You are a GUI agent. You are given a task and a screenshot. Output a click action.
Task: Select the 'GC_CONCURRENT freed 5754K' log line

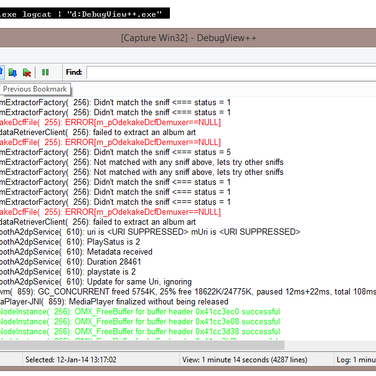188,292
